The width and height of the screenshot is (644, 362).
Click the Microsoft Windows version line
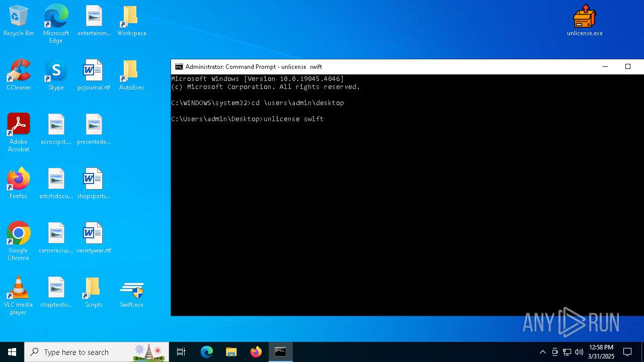(258, 79)
